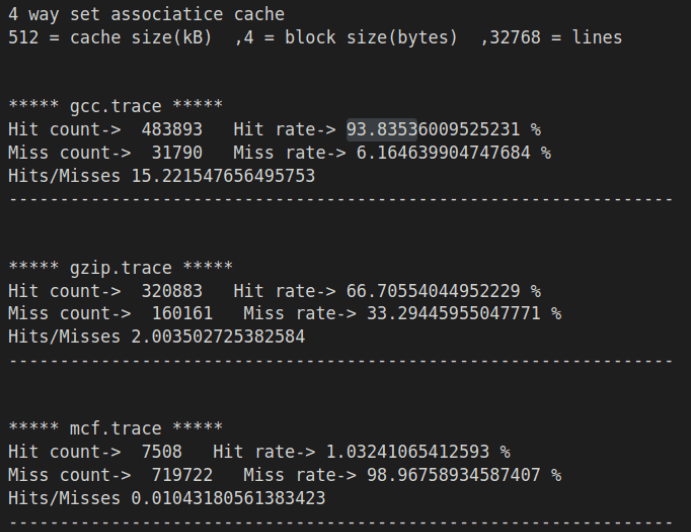Click the '4 way set associatice cache' title
691x532 pixels.
[146, 15]
